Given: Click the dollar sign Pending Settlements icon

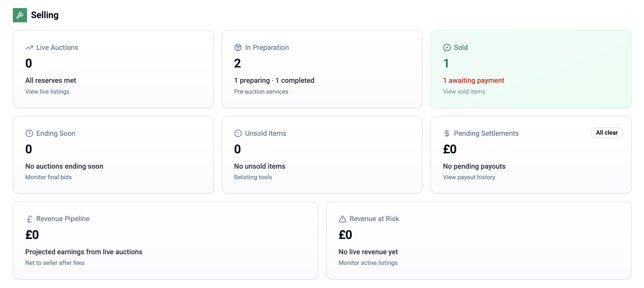Looking at the screenshot, I should (447, 134).
